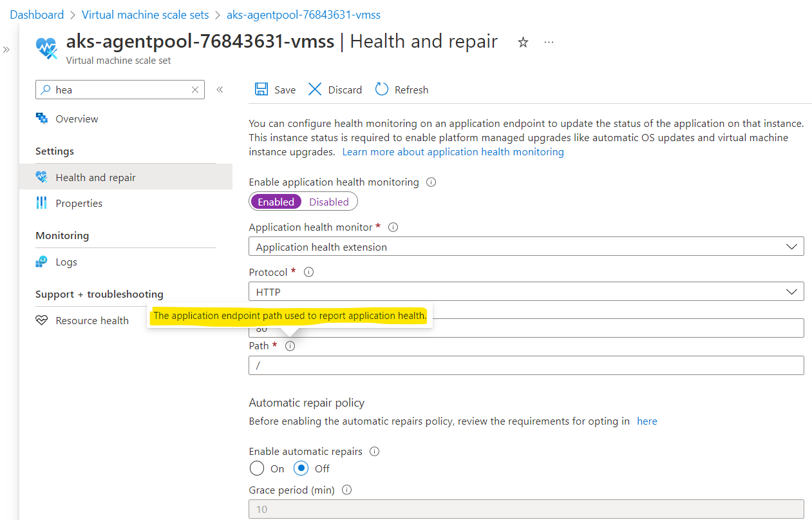
Task: Clear the 'hea' search text
Action: click(x=195, y=90)
